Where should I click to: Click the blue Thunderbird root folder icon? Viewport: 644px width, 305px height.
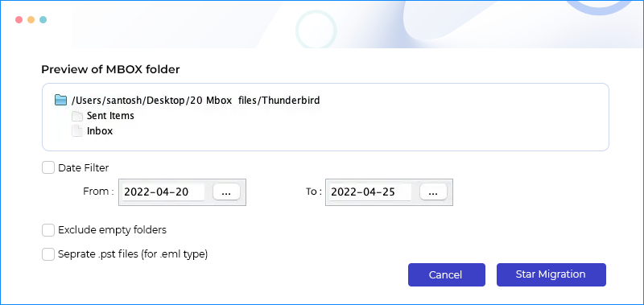coord(61,100)
